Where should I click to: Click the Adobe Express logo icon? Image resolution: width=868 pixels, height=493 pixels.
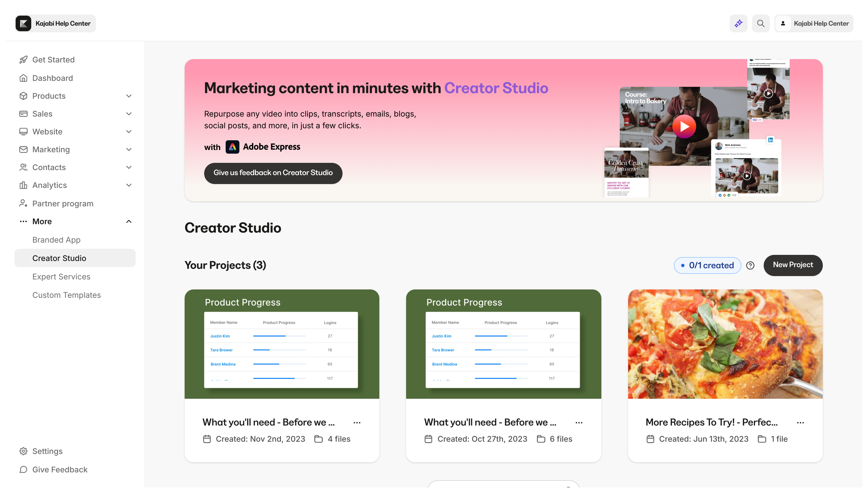pos(232,147)
